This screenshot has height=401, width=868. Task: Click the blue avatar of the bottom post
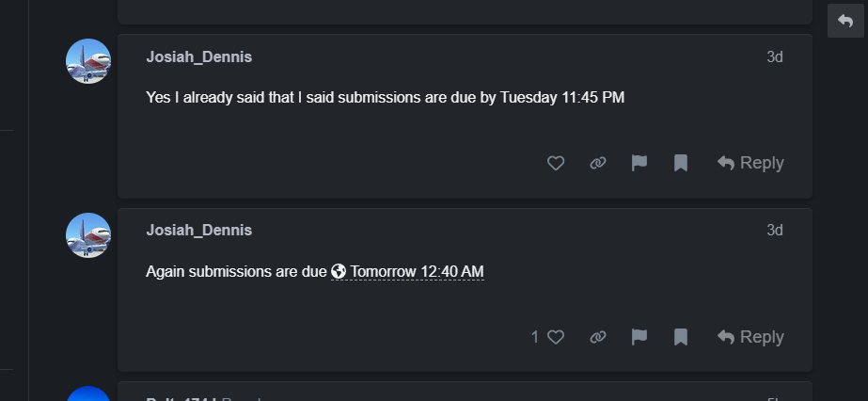[88, 394]
